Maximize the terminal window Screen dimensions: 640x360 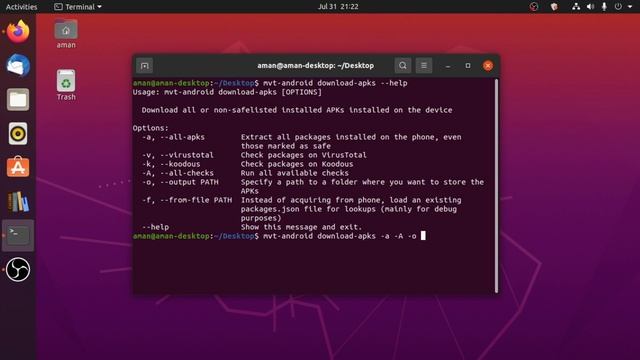468,66
